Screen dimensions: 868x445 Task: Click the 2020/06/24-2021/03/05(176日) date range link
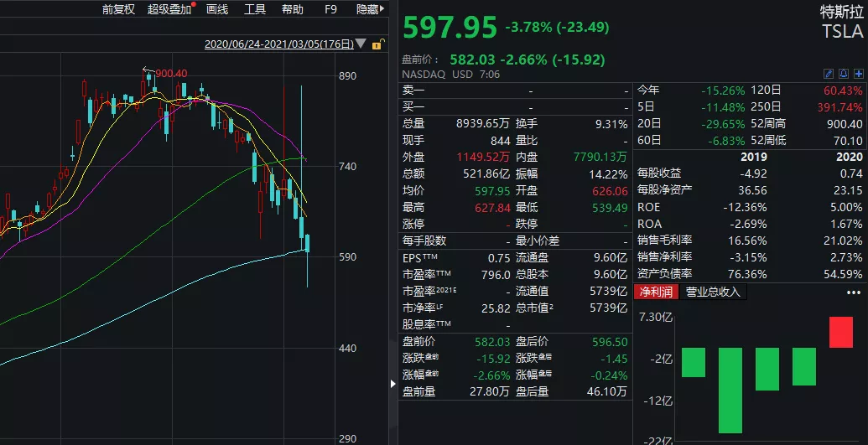click(279, 44)
